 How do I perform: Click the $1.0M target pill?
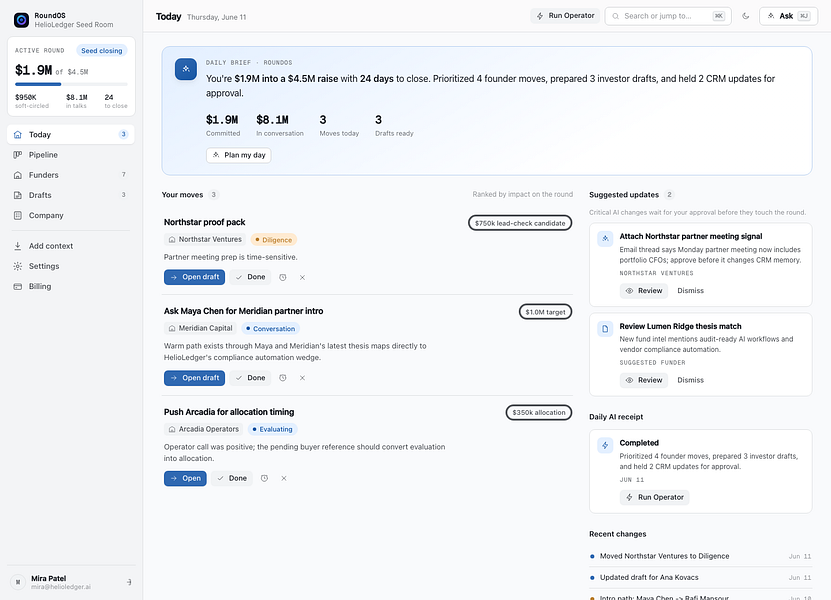(545, 312)
